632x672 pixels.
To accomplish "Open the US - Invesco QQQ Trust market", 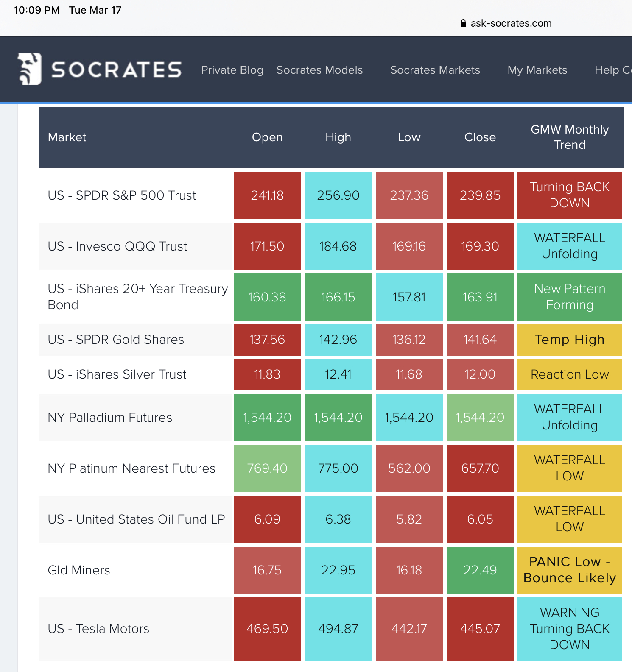I will (x=117, y=246).
